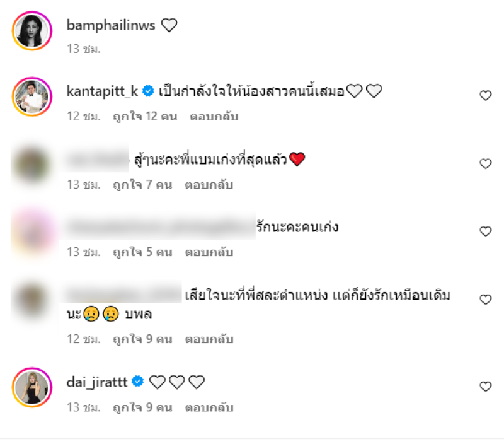View ถูกใจ 12 คน likes list
The width and height of the screenshot is (504, 444).
click(145, 117)
